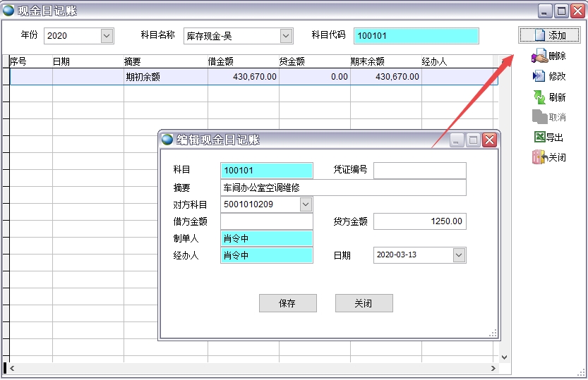The width and height of the screenshot is (588, 380).
Task: Click the Close (关闭) icon in sidebar
Action: tap(548, 157)
